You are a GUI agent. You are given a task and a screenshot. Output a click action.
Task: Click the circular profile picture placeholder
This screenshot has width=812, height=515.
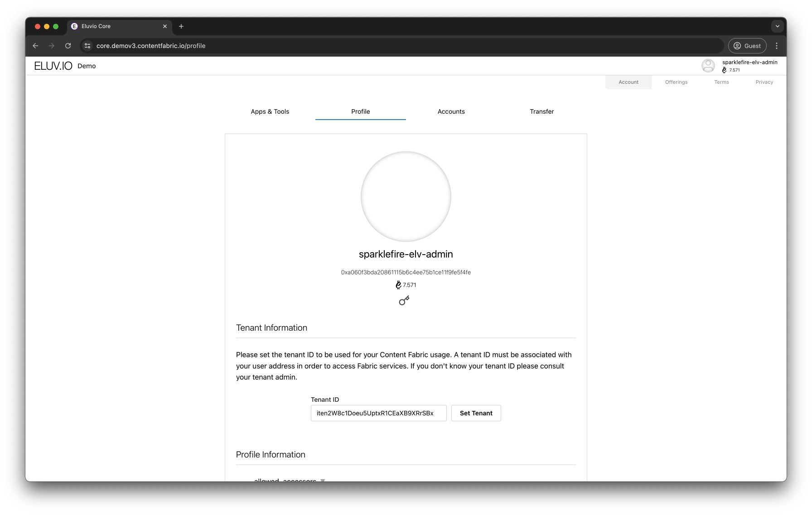click(x=406, y=197)
